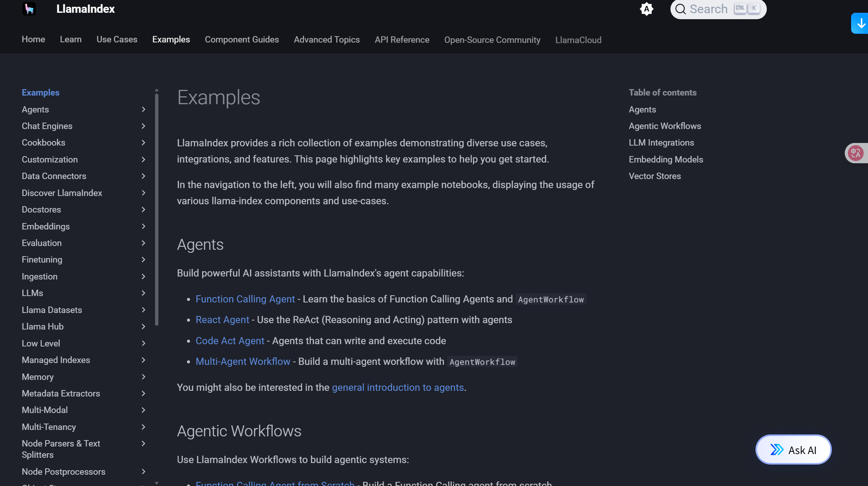
Task: Expand the Agents sidebar section chevron
Action: pyautogui.click(x=143, y=109)
